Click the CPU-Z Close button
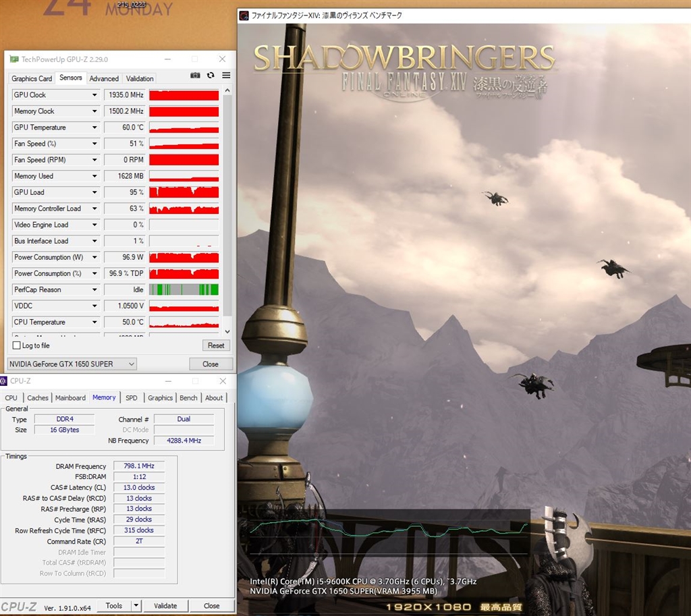Image resolution: width=691 pixels, height=616 pixels. coord(211,605)
